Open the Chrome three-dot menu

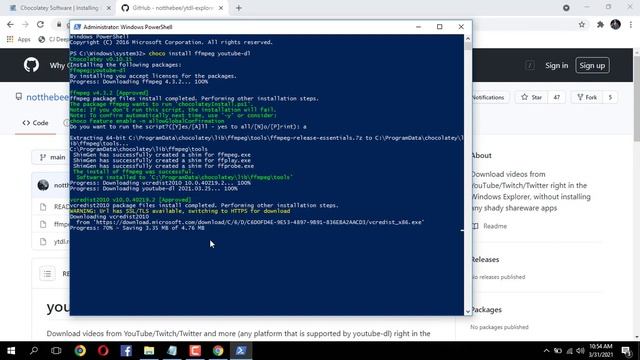coord(631,24)
